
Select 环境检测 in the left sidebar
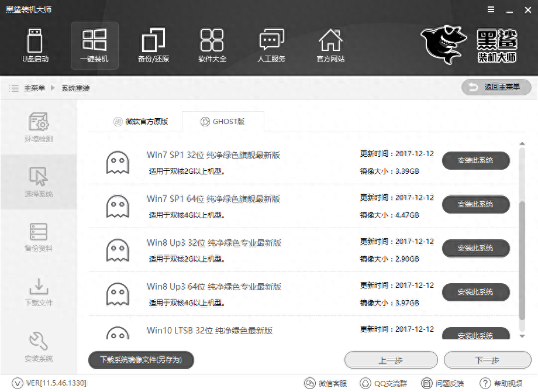pyautogui.click(x=38, y=127)
